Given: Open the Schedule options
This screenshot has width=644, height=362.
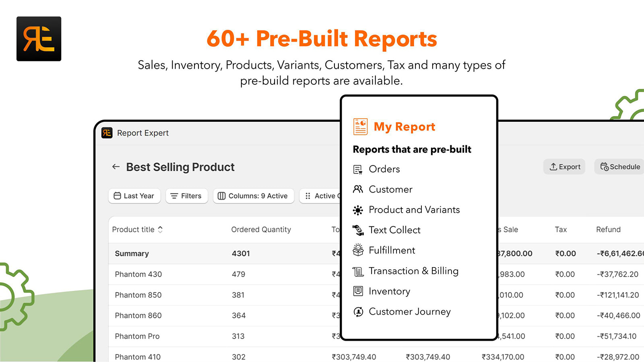Looking at the screenshot, I should (x=619, y=167).
